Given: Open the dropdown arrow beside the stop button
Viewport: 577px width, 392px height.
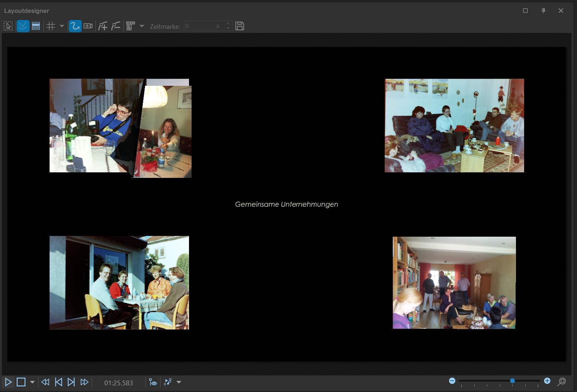Looking at the screenshot, I should click(32, 382).
